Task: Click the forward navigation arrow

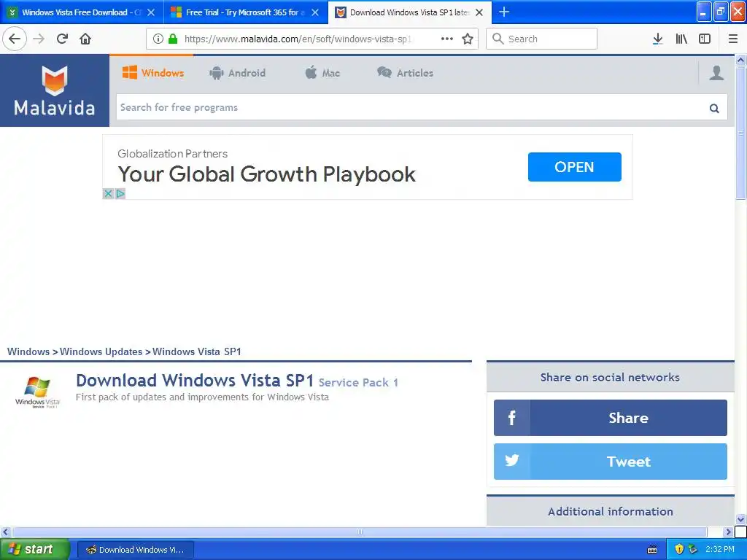Action: pos(39,39)
